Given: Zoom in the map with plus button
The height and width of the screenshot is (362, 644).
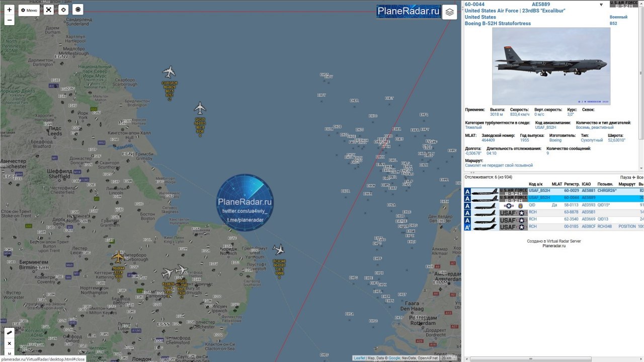Looking at the screenshot, I should 9,10.
